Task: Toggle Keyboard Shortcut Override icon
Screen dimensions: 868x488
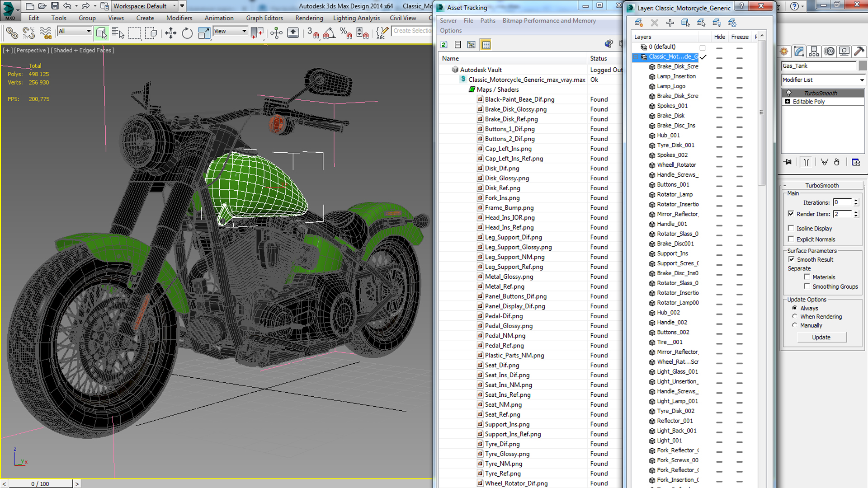Action: click(293, 33)
